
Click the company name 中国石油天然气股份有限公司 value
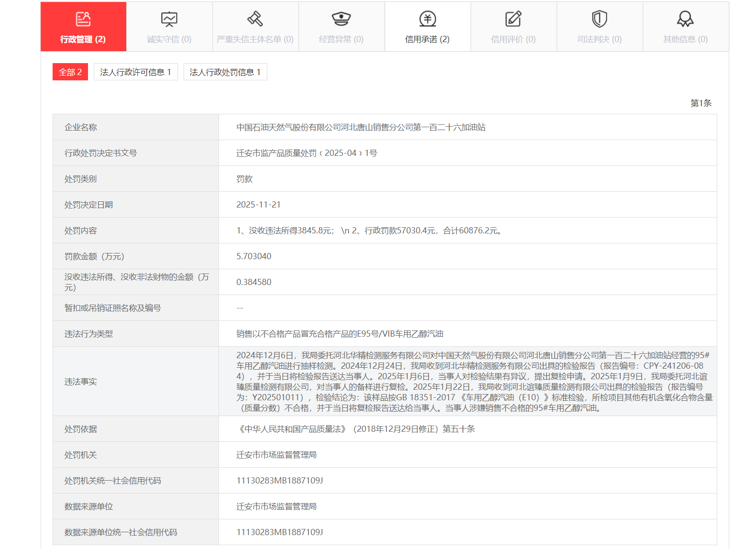[x=361, y=127]
